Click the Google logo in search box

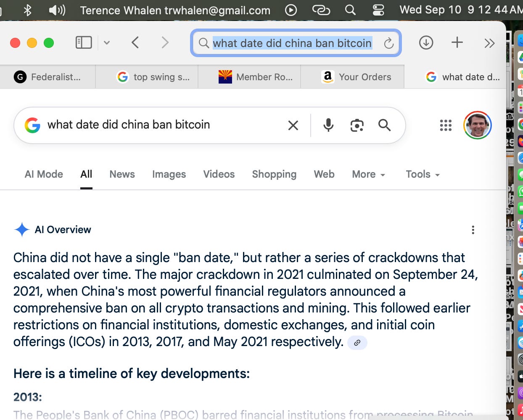(32, 125)
